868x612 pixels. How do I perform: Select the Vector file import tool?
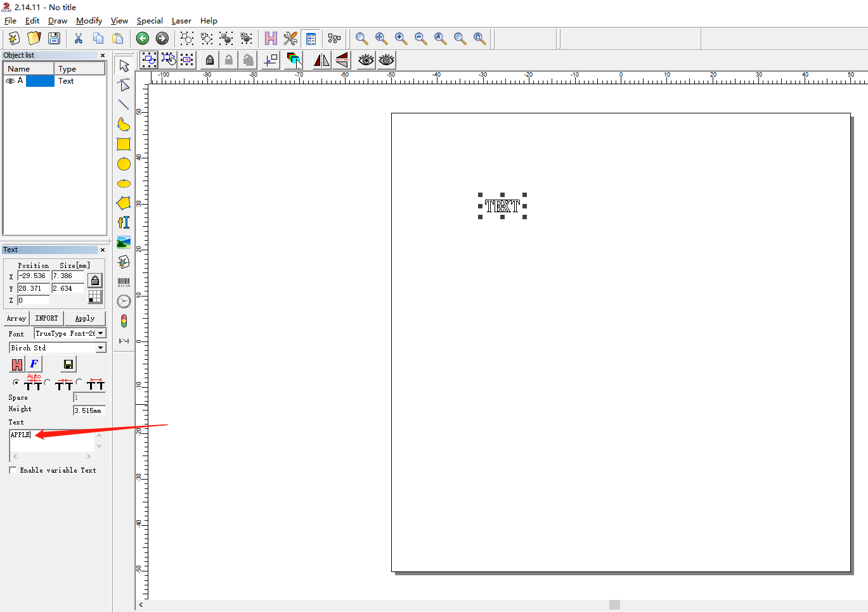click(124, 262)
